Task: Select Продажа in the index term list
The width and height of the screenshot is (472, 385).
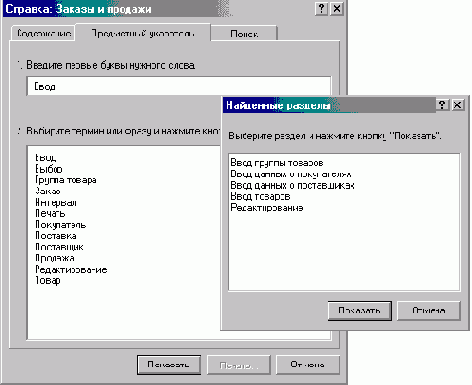Action: coord(55,258)
